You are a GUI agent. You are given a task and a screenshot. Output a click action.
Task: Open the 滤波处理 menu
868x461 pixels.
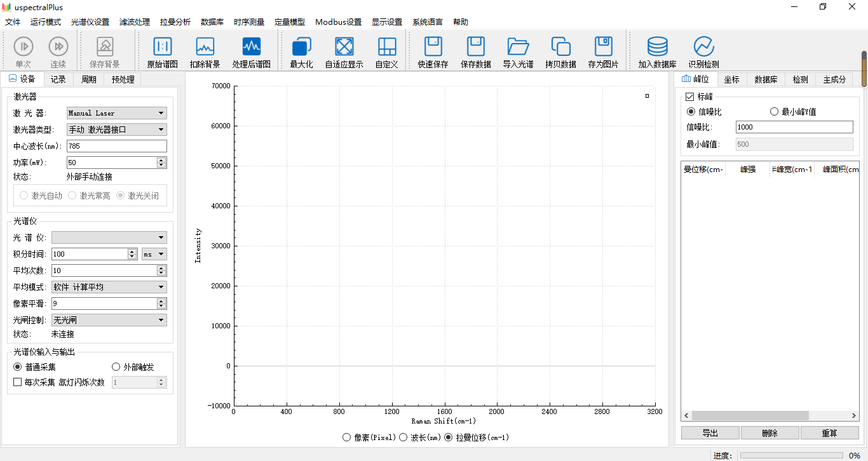[135, 22]
